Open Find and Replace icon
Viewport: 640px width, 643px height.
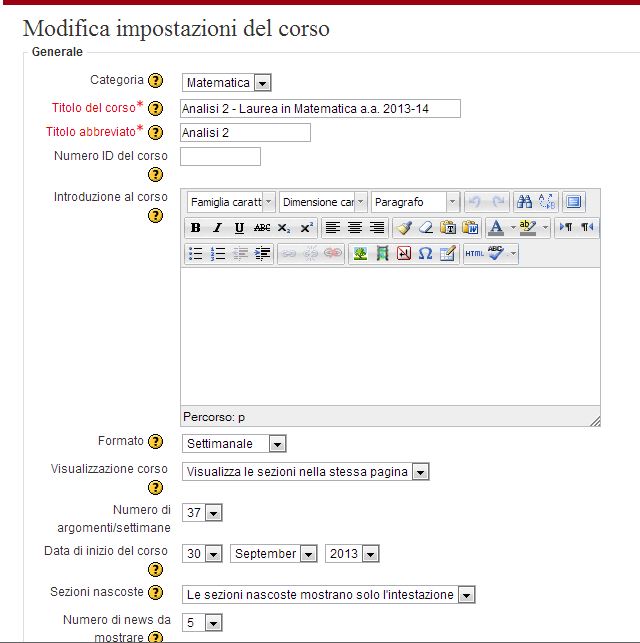pos(547,202)
